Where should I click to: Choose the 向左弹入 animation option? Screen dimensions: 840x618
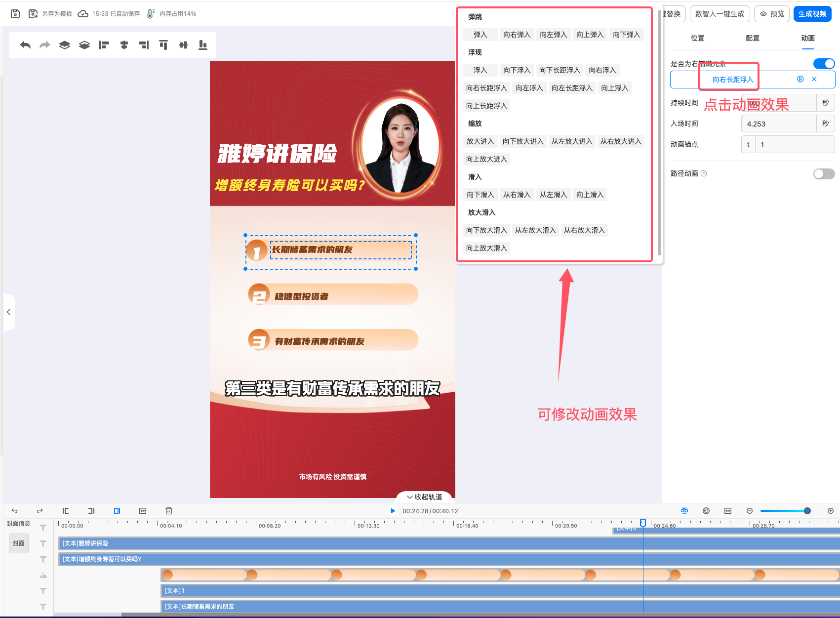(x=553, y=35)
